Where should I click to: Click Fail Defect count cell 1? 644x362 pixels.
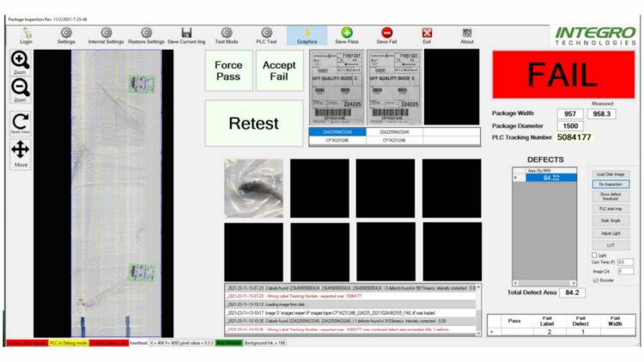pos(582,332)
